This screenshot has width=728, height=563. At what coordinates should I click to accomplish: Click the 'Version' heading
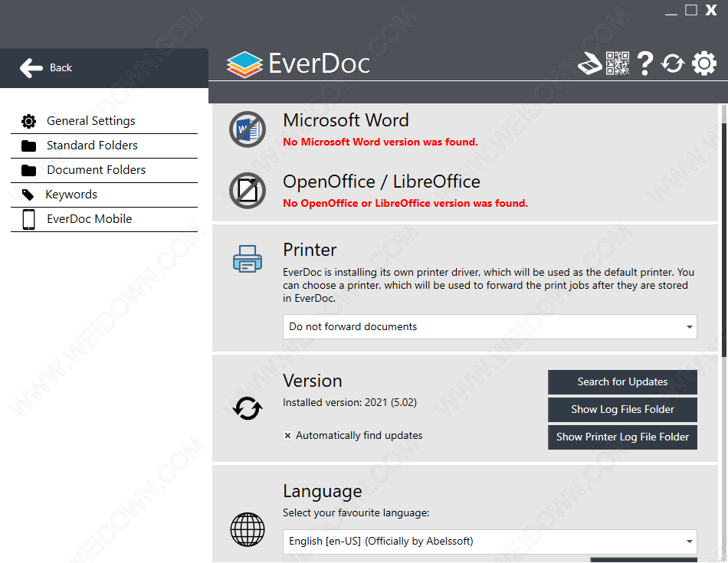[x=313, y=381]
